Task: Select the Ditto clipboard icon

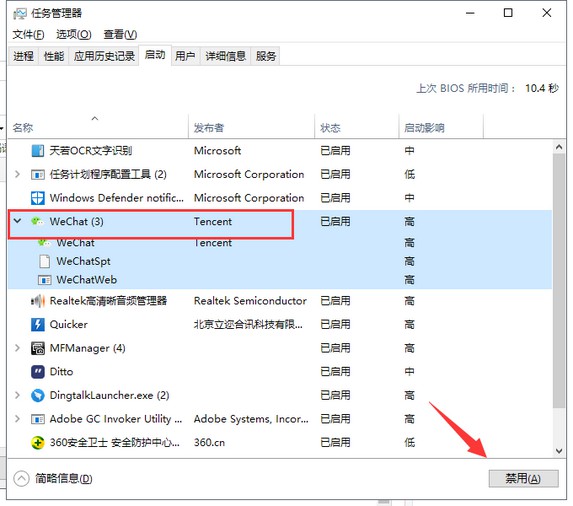Action: [38, 372]
